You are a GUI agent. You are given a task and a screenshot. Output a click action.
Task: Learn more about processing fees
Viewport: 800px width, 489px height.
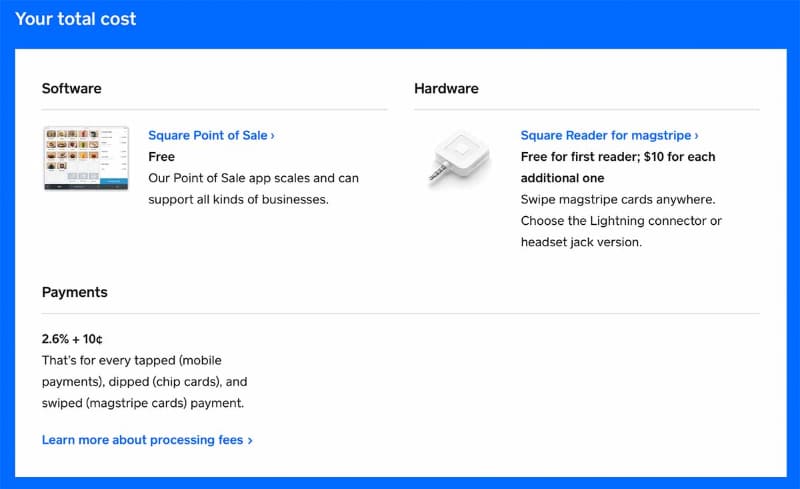[x=143, y=440]
